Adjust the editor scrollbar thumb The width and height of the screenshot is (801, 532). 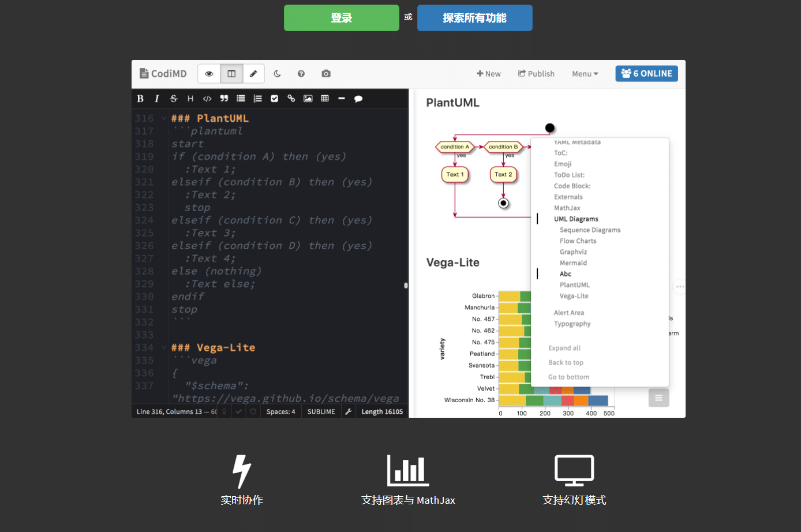[x=406, y=285]
